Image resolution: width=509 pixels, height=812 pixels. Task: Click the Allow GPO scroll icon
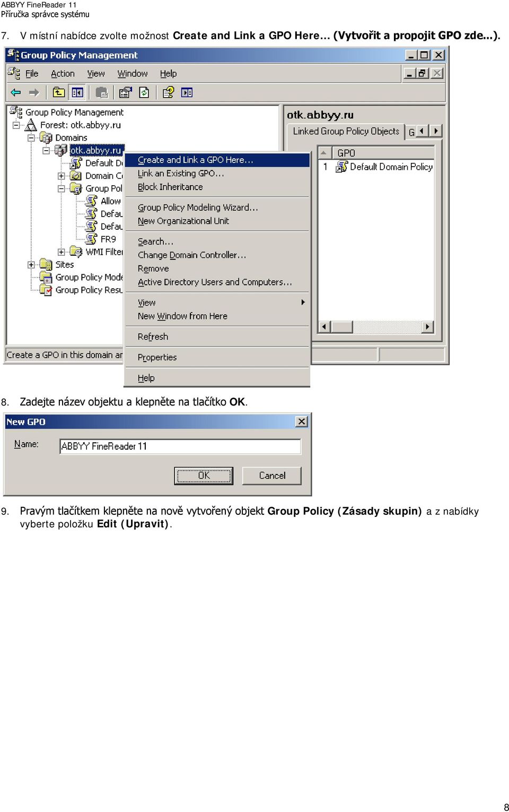click(x=92, y=201)
